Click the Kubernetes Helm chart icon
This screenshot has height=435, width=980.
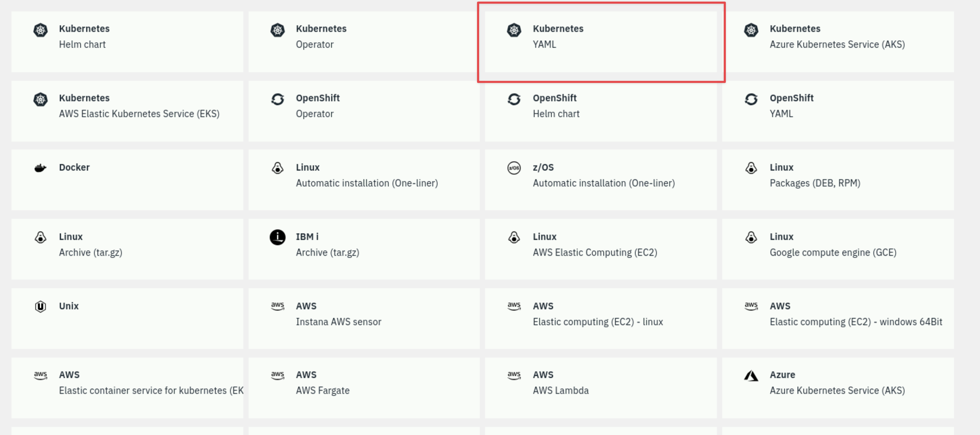pyautogui.click(x=40, y=30)
